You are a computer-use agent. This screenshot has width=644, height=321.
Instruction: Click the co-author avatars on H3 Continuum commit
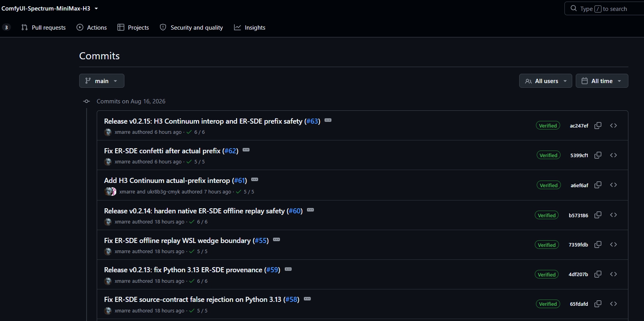(110, 192)
